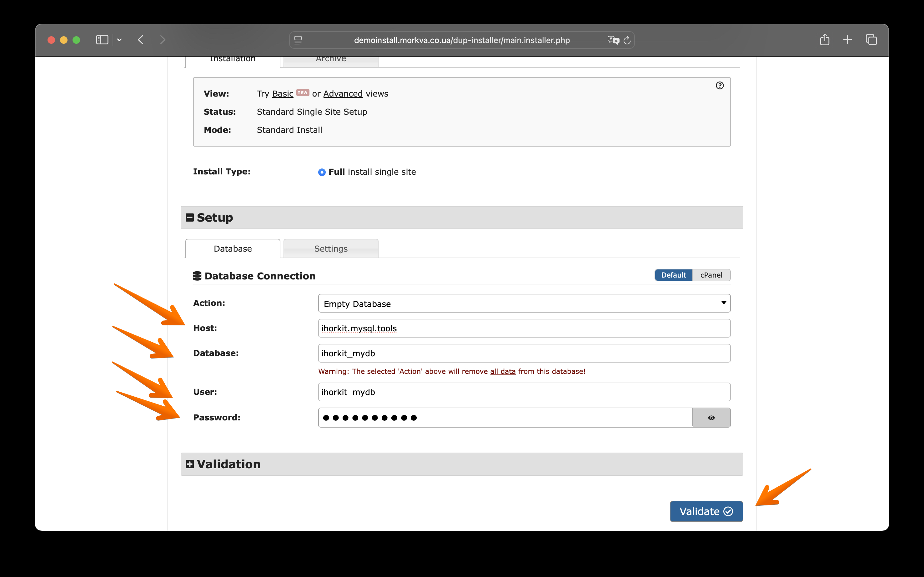This screenshot has height=577, width=924.
Task: Show the tab overview
Action: coord(871,40)
